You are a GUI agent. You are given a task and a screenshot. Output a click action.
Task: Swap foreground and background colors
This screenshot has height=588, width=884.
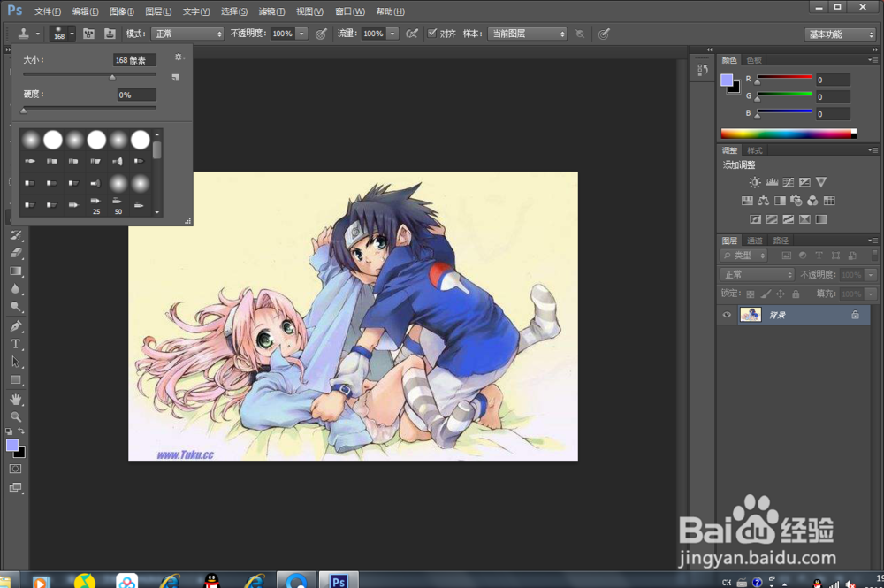pyautogui.click(x=21, y=431)
